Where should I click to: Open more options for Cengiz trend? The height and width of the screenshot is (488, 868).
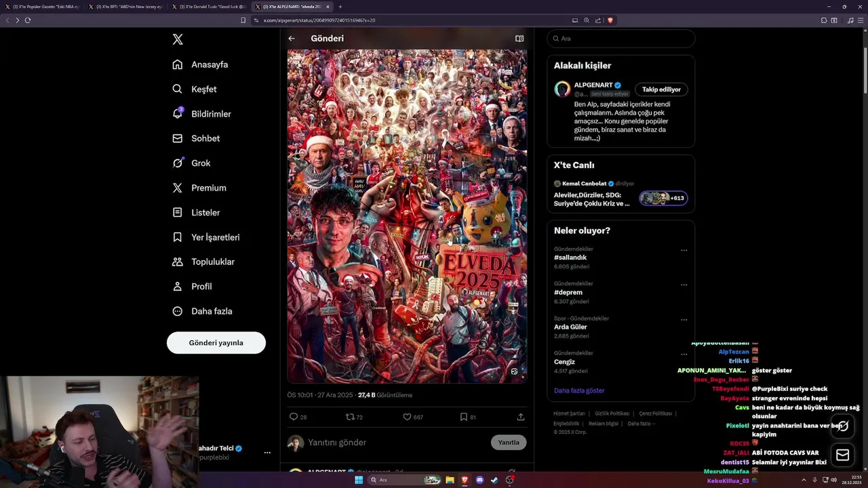click(x=684, y=354)
